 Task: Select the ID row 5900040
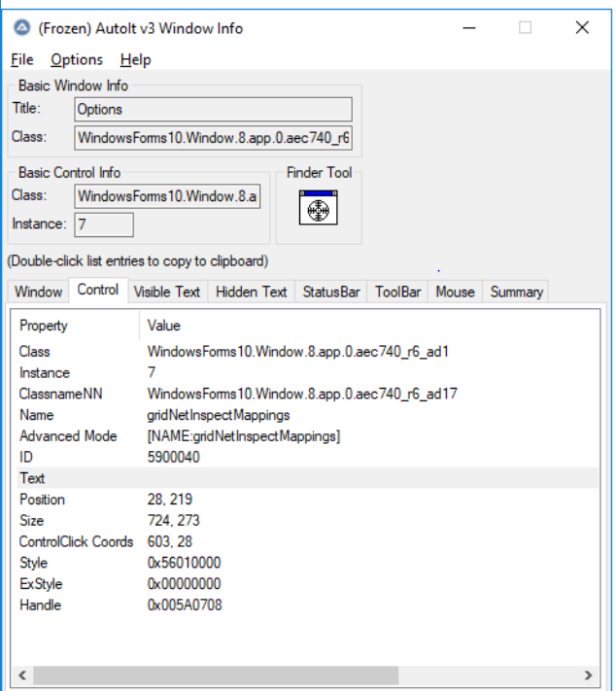307,458
